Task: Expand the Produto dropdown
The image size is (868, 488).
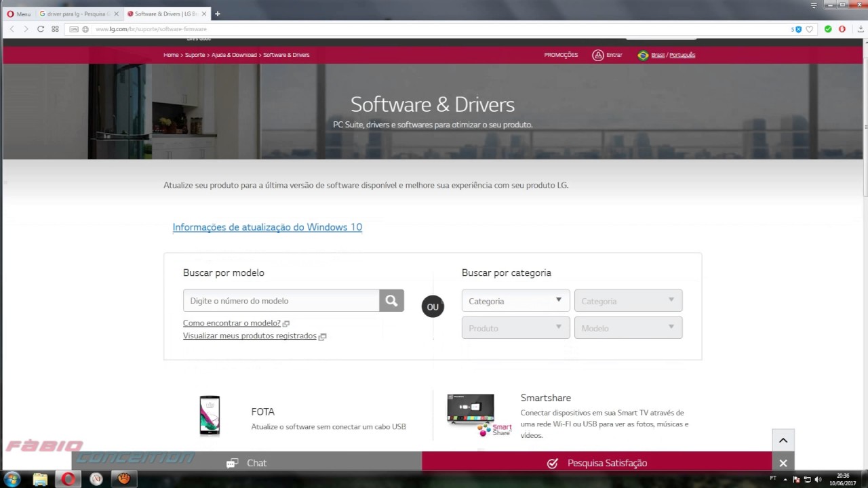Action: [515, 328]
